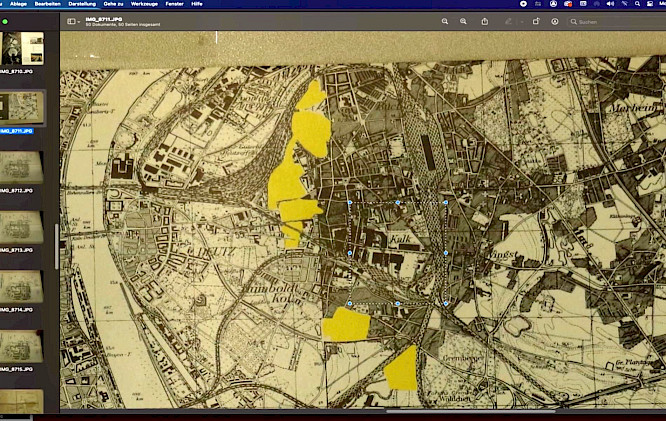Click the zoom in magnifier icon

463,21
